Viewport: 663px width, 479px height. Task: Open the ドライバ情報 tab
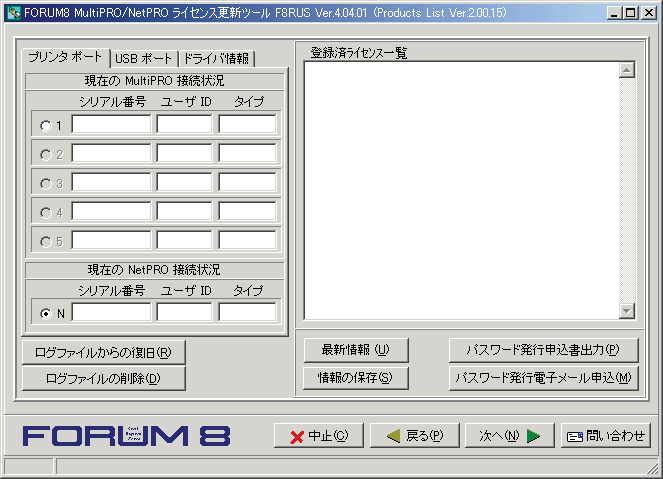(x=216, y=58)
